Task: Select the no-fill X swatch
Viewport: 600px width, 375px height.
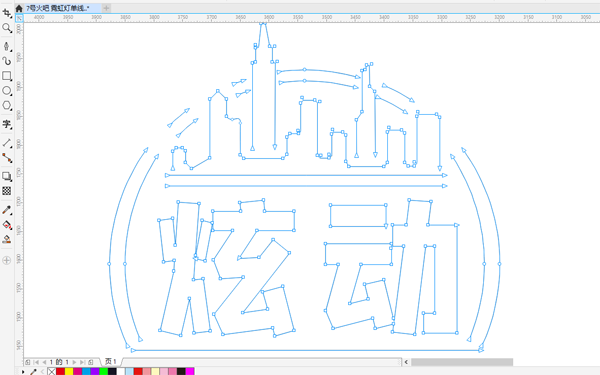Action: (52, 372)
